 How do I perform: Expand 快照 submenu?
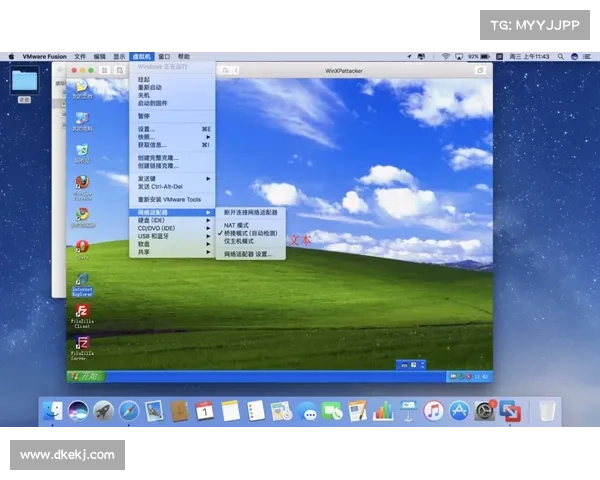click(x=172, y=137)
